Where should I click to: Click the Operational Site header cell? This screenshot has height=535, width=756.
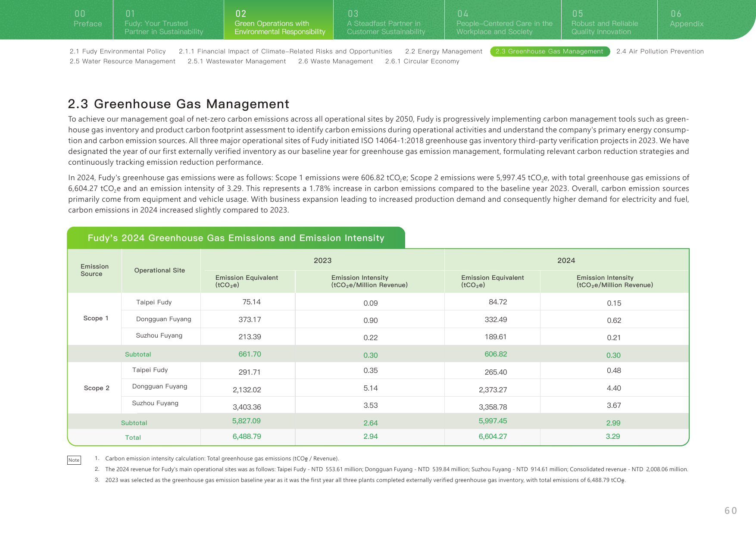tap(159, 270)
